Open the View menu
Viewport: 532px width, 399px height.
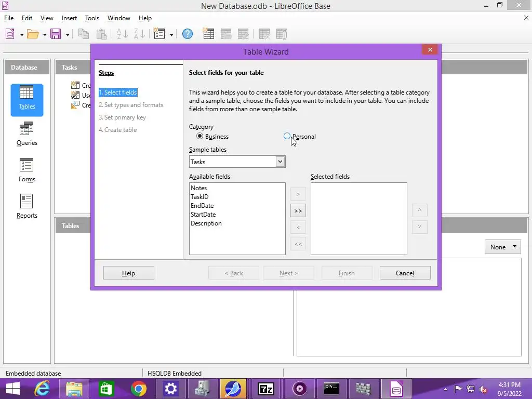47,18
